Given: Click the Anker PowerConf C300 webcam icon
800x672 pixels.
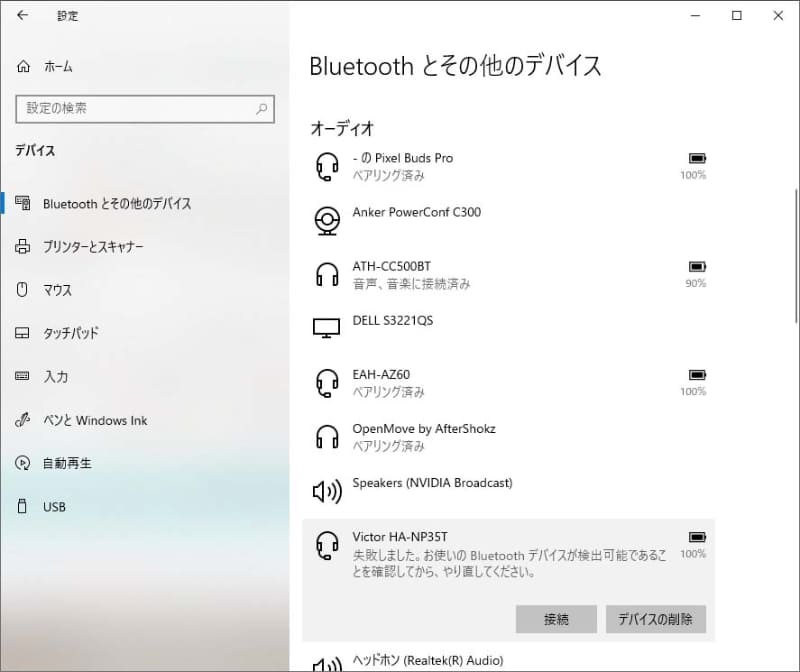Looking at the screenshot, I should [x=327, y=221].
